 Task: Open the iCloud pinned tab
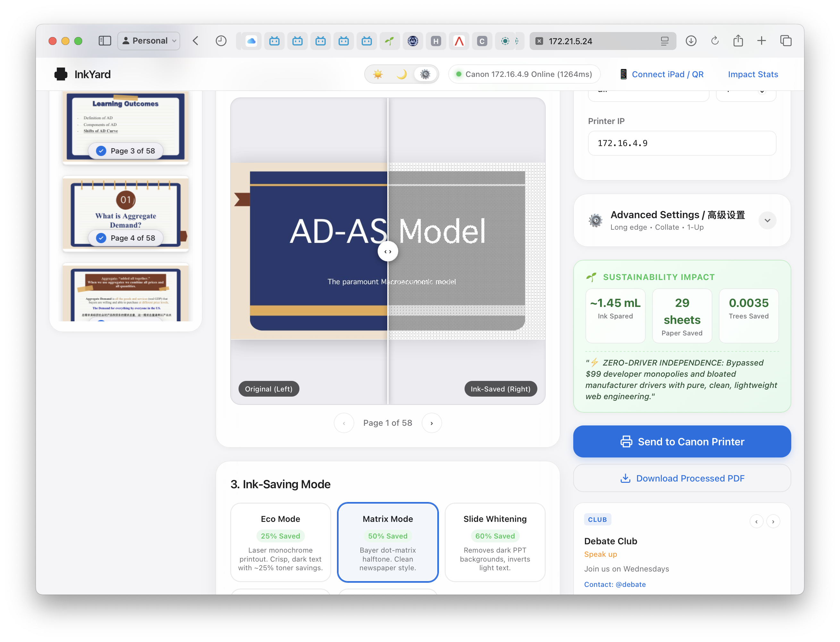point(251,41)
